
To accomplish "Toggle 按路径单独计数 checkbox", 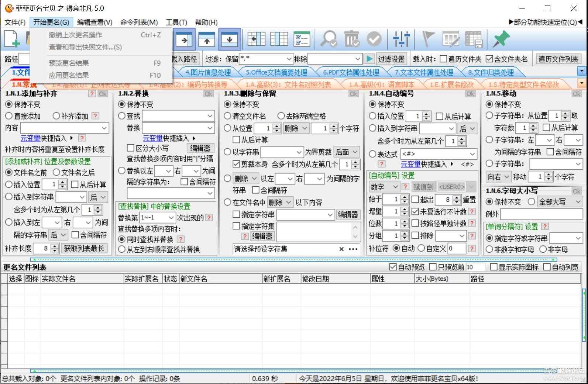I will (x=415, y=224).
